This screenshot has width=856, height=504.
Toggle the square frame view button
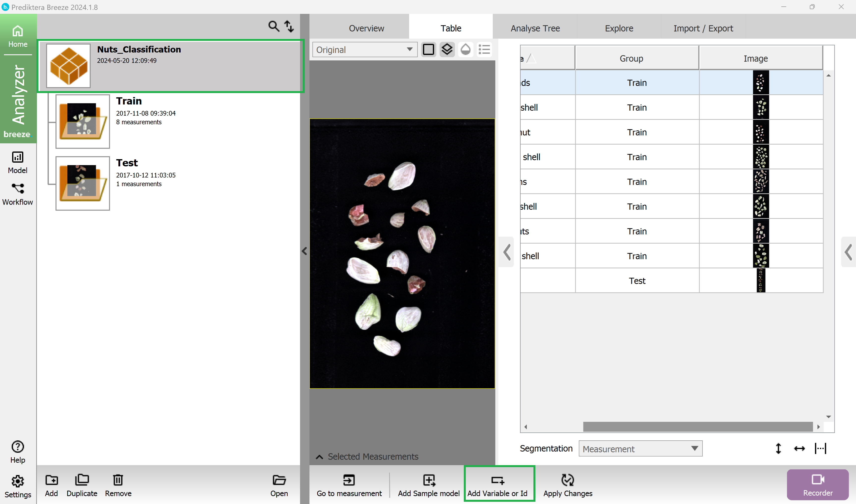[429, 50]
